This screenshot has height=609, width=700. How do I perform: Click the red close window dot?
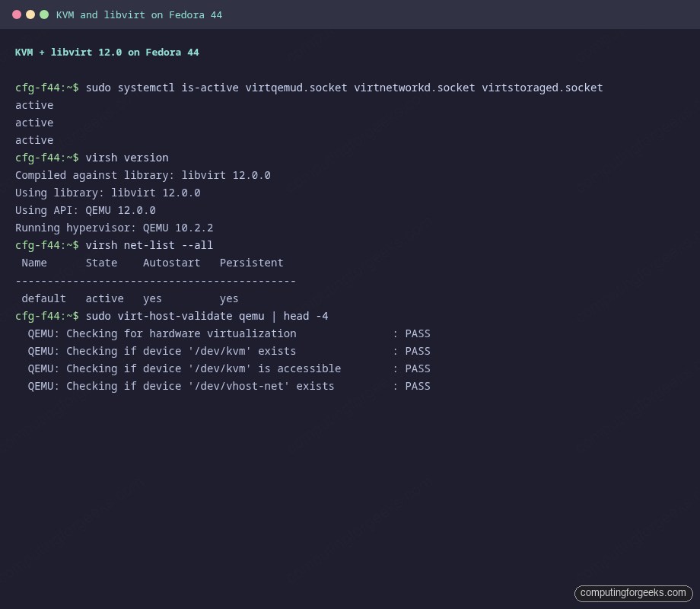coord(17,14)
